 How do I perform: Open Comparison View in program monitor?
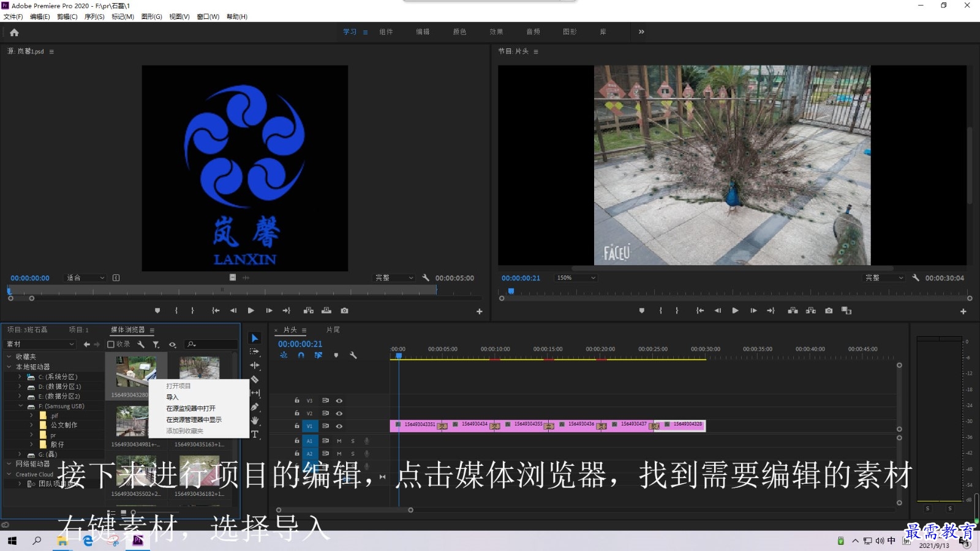846,311
